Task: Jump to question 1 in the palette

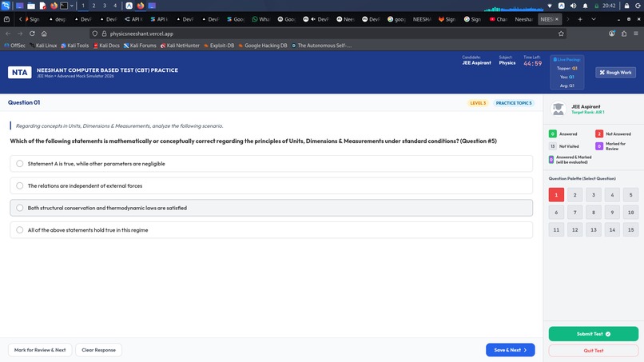Action: tap(556, 195)
